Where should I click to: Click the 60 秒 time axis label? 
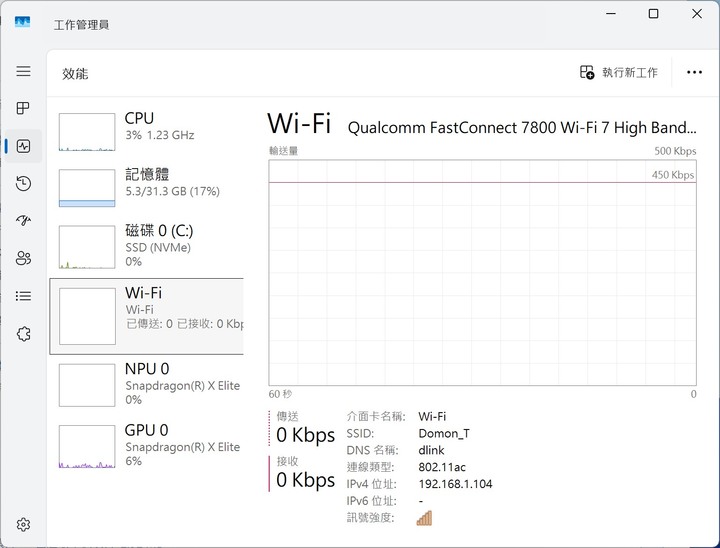coord(280,394)
